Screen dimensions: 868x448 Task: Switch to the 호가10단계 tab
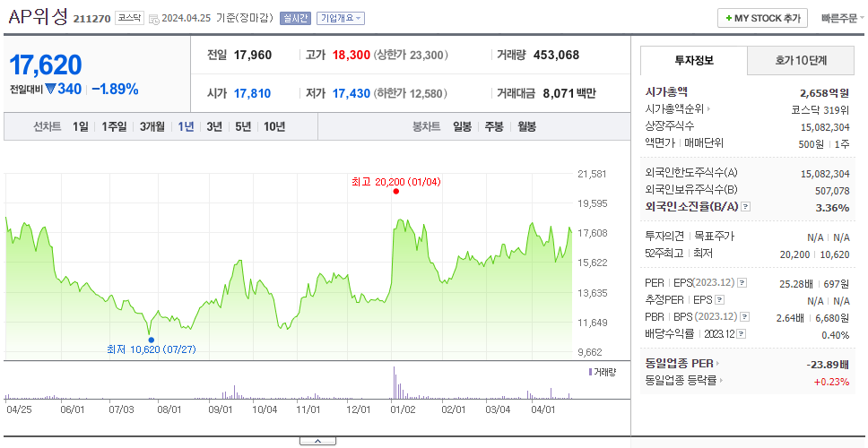click(801, 61)
